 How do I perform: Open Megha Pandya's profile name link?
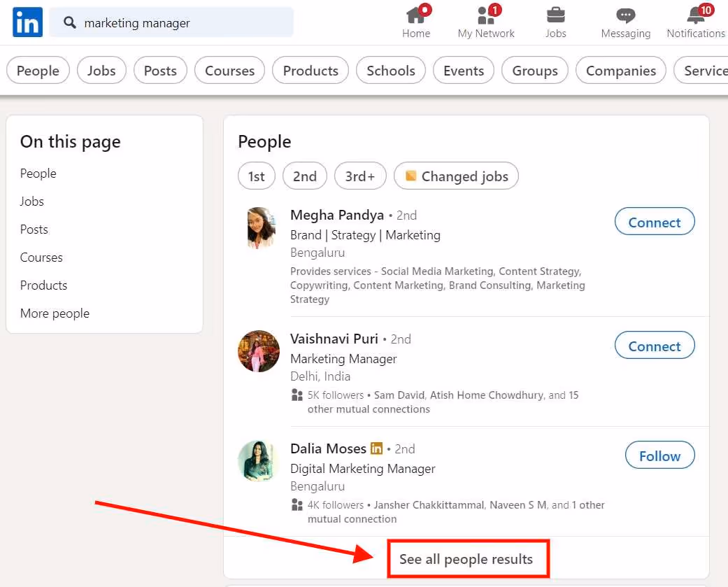pyautogui.click(x=337, y=215)
